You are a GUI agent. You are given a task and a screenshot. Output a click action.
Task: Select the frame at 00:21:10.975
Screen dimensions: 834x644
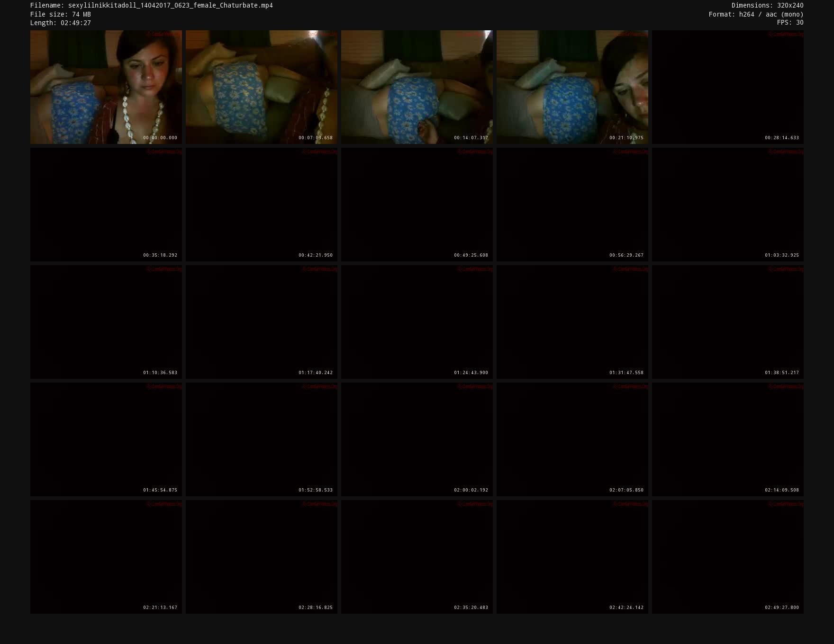tap(572, 87)
